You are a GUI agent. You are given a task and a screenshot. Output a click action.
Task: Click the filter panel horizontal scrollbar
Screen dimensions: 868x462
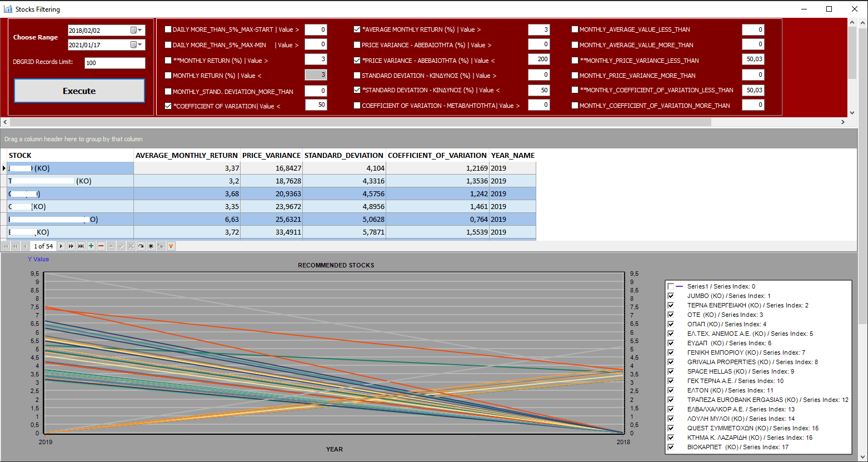coord(360,121)
